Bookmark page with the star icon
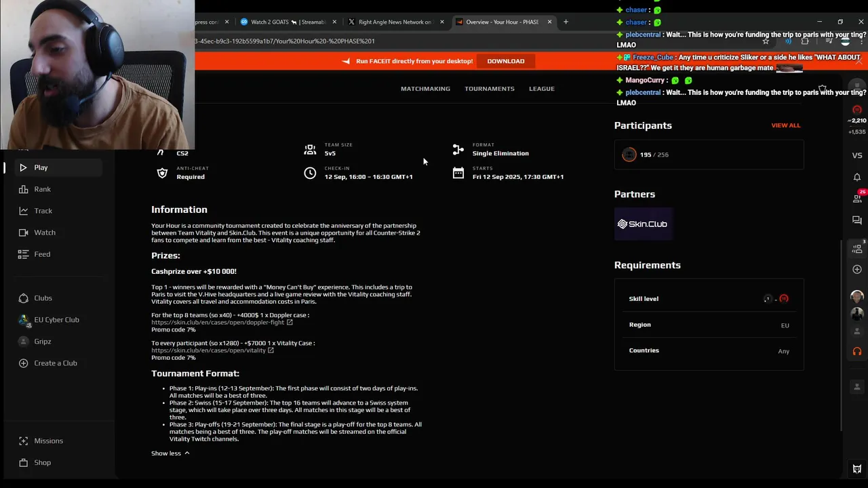Image resolution: width=868 pixels, height=488 pixels. click(x=766, y=41)
